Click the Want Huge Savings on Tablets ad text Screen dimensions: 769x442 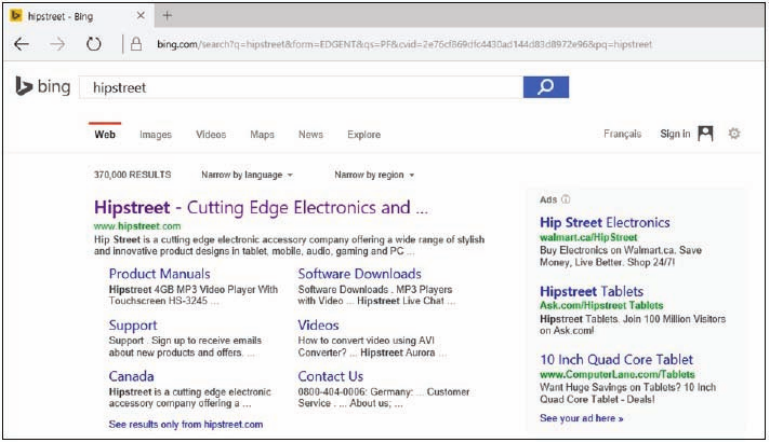[x=628, y=393]
